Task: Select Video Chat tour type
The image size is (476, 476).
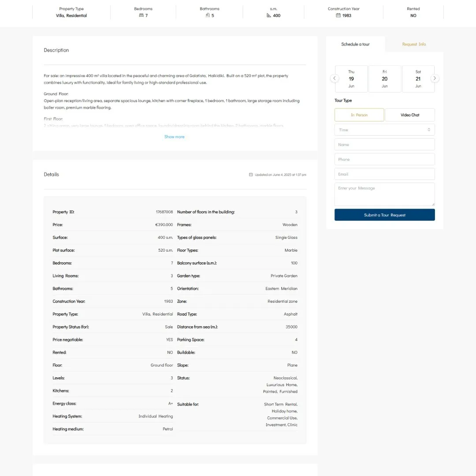Action: coord(410,115)
